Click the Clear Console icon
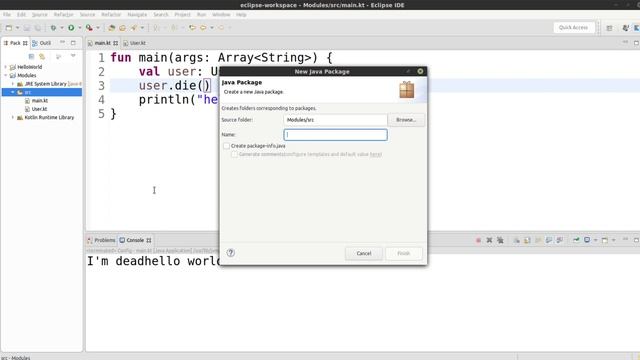Screen dimensions: 640x360 point(517,240)
